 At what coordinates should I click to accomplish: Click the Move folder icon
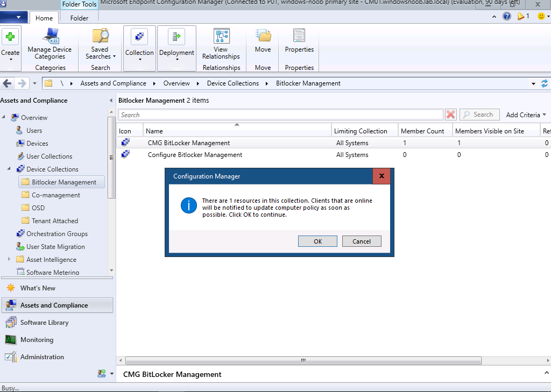[263, 36]
